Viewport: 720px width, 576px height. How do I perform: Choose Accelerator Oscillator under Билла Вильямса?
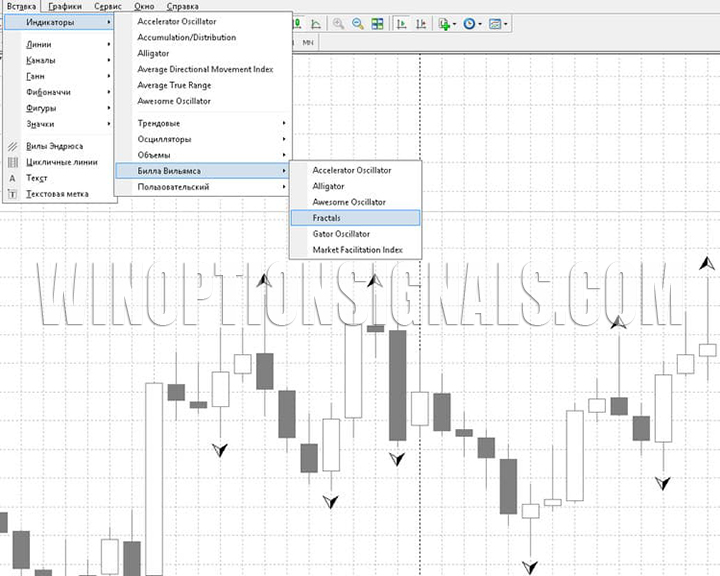point(355,170)
